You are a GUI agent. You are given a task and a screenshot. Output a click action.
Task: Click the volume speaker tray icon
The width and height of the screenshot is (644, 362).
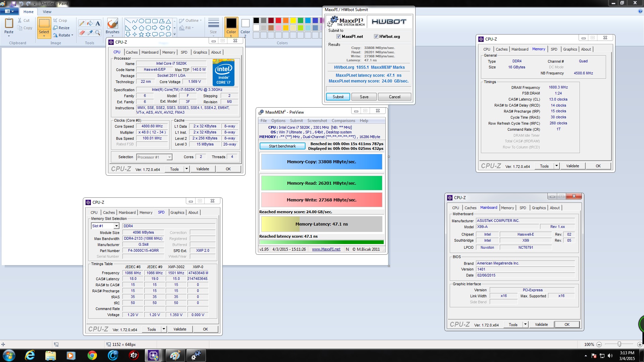610,356
